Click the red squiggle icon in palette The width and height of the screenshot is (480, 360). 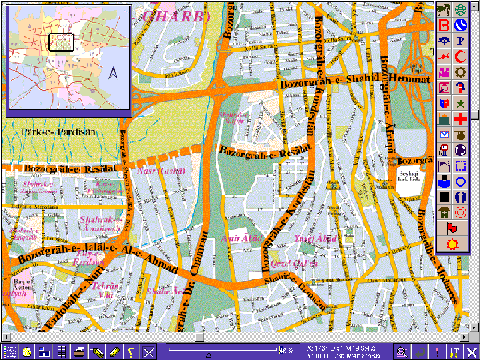[444, 56]
